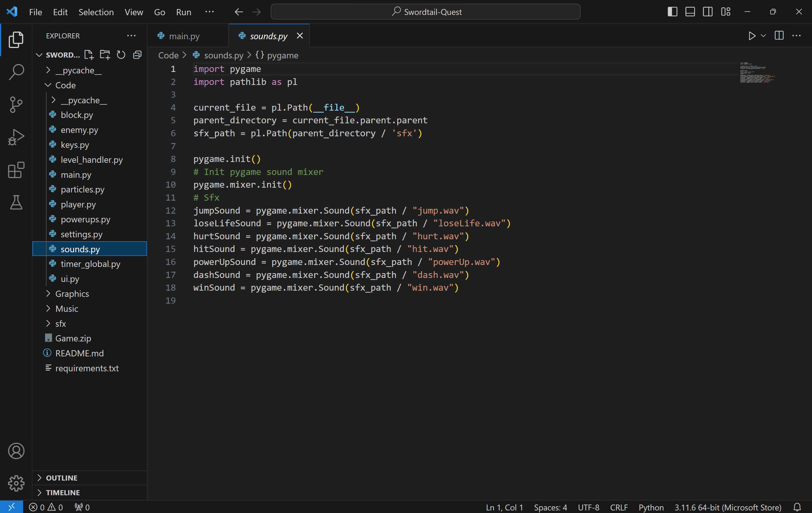Refresh the explorer file tree
812x513 pixels.
(121, 55)
